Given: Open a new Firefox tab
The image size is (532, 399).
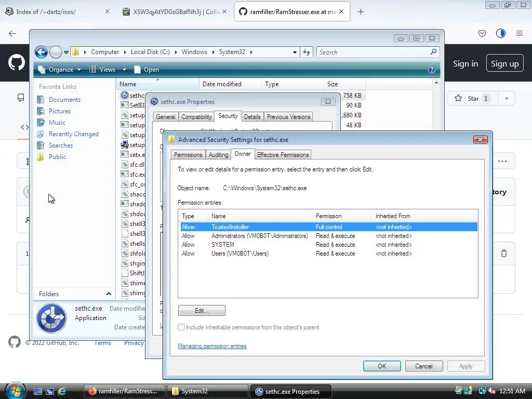Looking at the screenshot, I should click(x=361, y=12).
